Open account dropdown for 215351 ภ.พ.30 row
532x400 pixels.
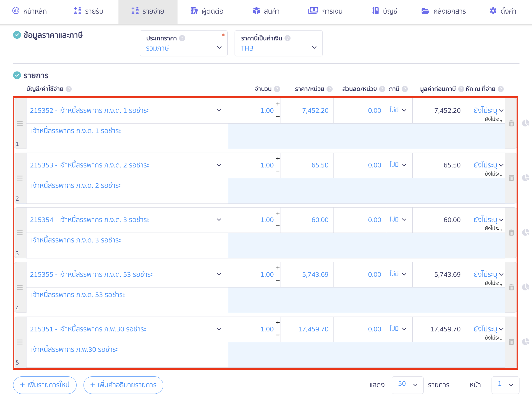point(219,329)
